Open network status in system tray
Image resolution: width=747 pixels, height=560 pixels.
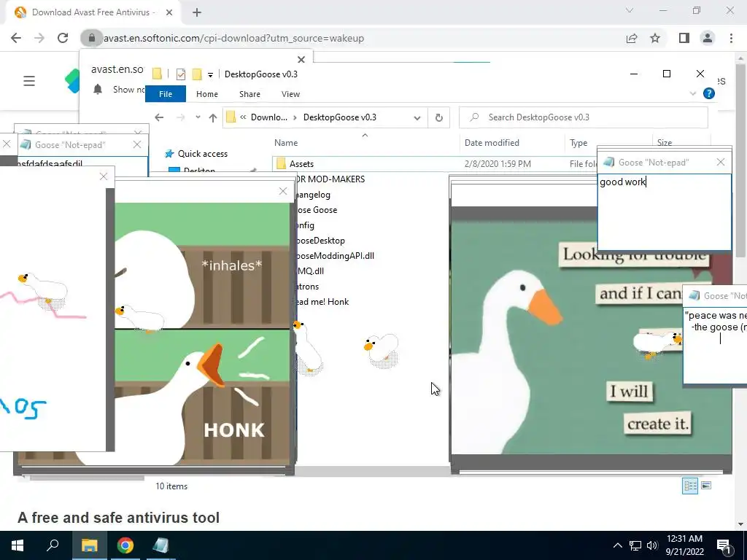[635, 545]
